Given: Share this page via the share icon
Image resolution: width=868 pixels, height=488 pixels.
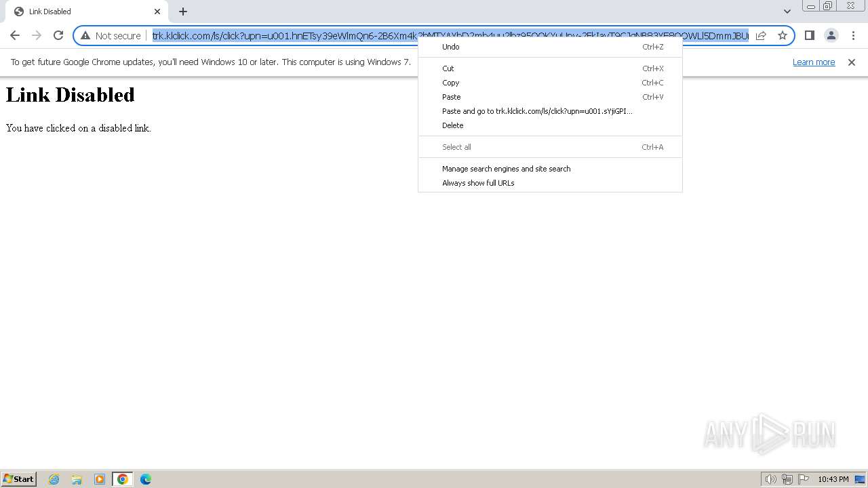Looking at the screenshot, I should point(761,35).
